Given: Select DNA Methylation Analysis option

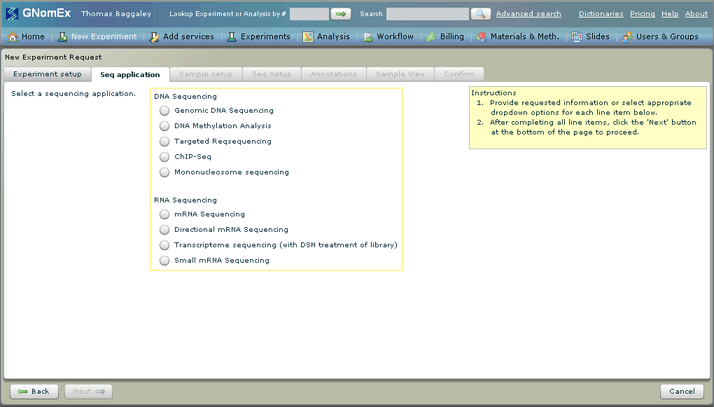Looking at the screenshot, I should click(164, 126).
